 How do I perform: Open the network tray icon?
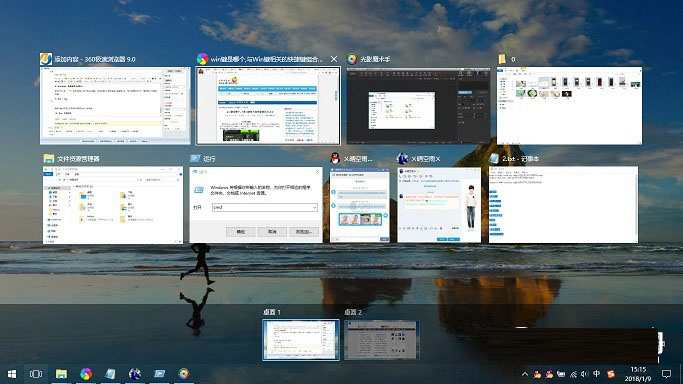point(573,374)
